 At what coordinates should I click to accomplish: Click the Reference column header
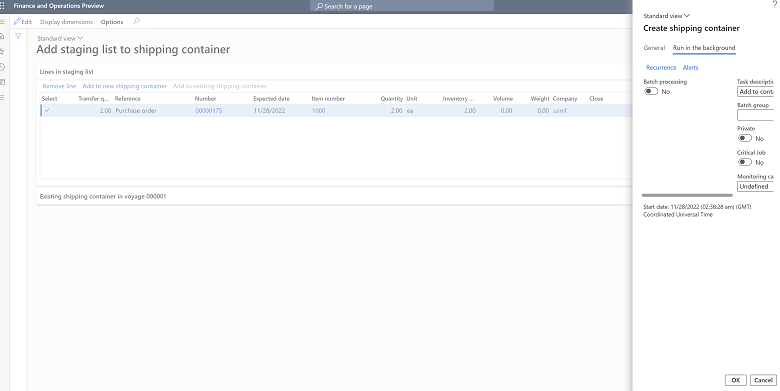pyautogui.click(x=127, y=98)
